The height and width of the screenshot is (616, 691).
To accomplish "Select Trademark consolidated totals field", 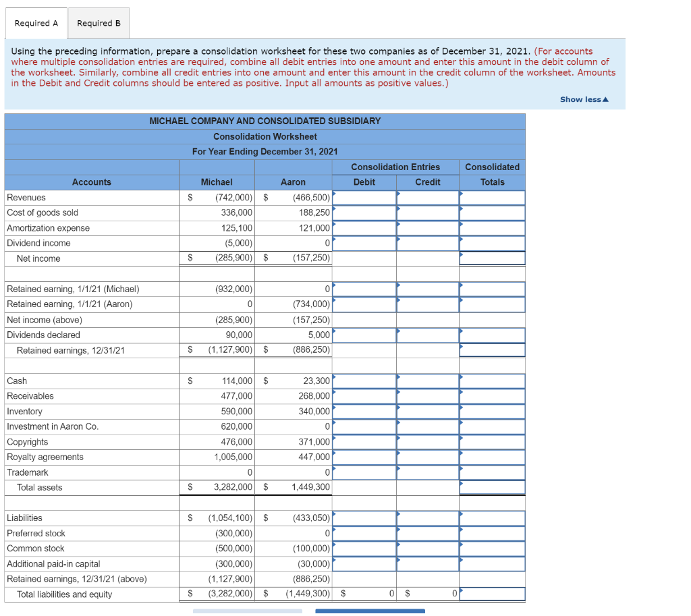I will [492, 473].
